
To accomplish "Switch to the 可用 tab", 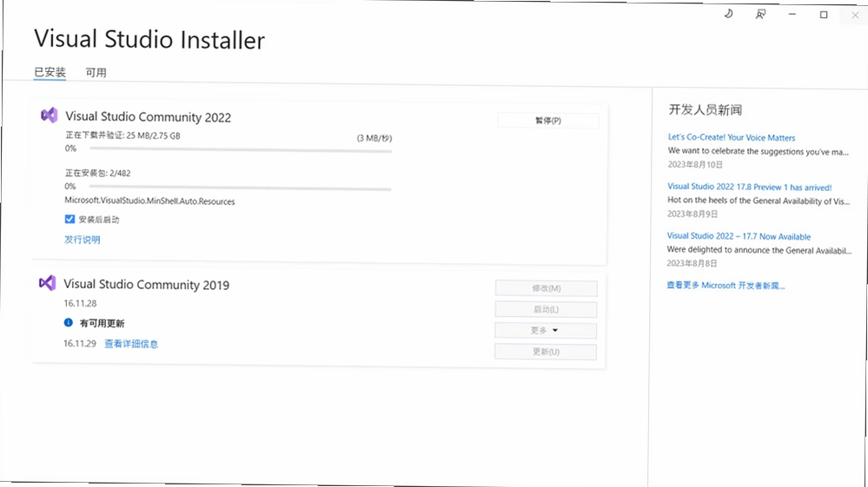I will pos(96,72).
